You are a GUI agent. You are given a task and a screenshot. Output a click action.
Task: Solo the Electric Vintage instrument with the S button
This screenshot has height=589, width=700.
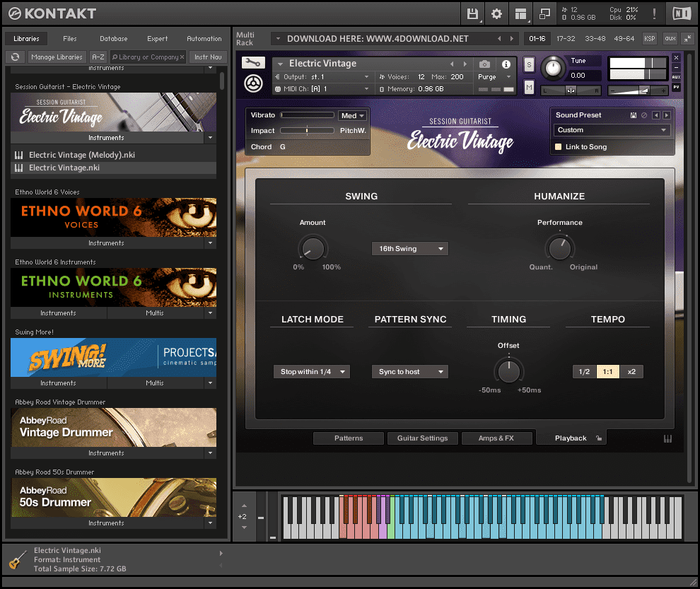(x=528, y=64)
